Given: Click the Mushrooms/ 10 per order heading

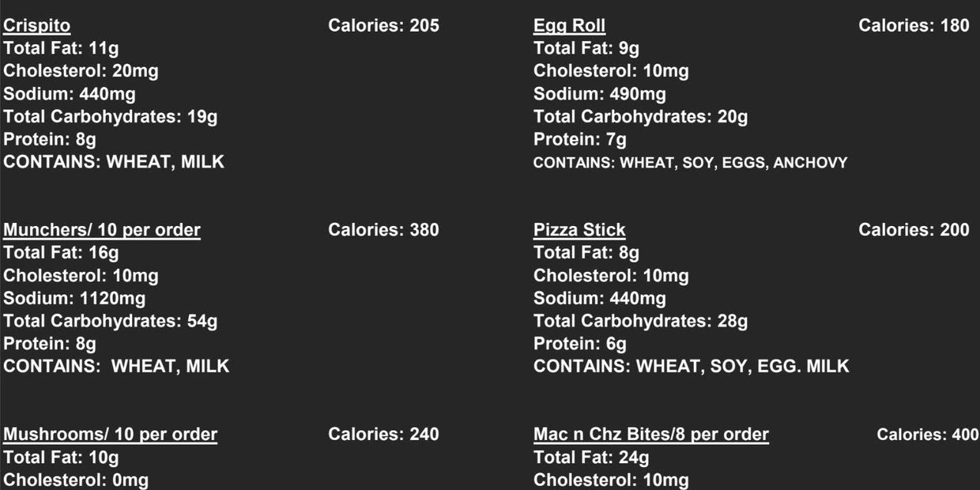Looking at the screenshot, I should point(111,435).
